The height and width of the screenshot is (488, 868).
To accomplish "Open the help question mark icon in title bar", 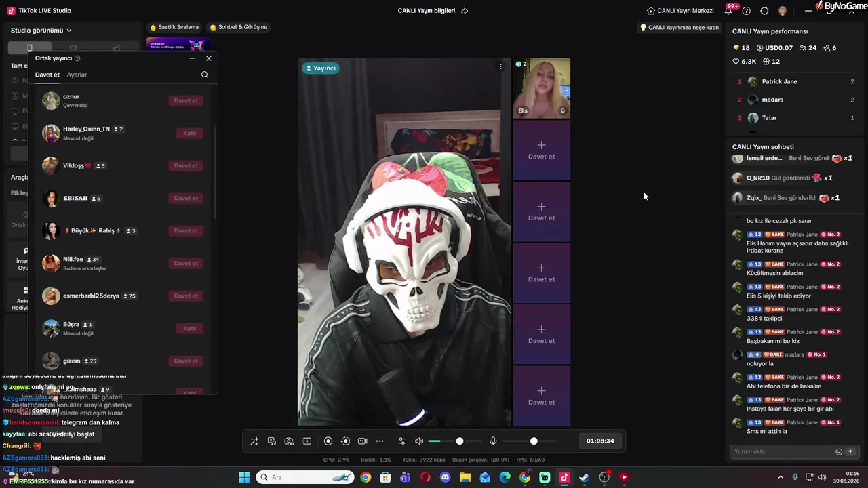I will 747,11.
